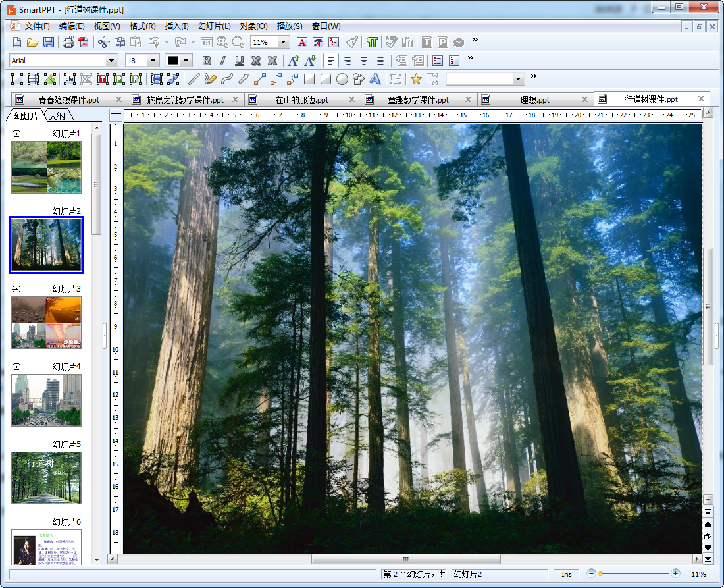Open the Arial font name dropdown
The width and height of the screenshot is (724, 588).
(111, 61)
